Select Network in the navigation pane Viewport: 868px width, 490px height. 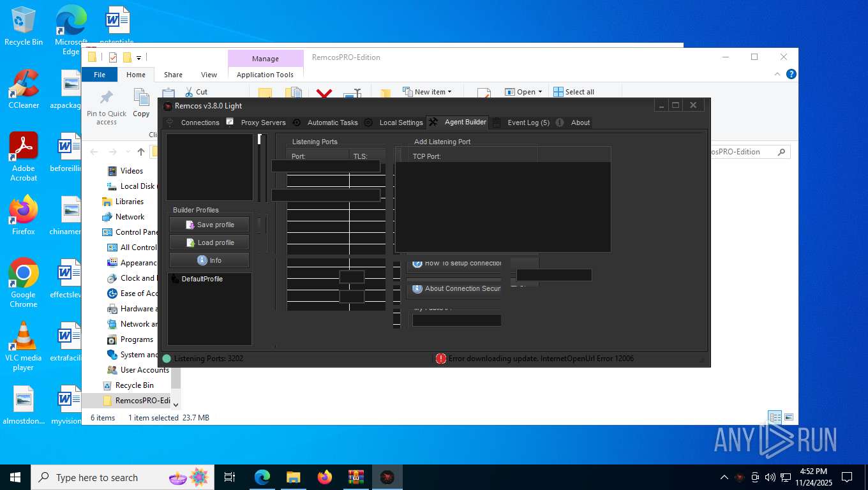point(130,216)
